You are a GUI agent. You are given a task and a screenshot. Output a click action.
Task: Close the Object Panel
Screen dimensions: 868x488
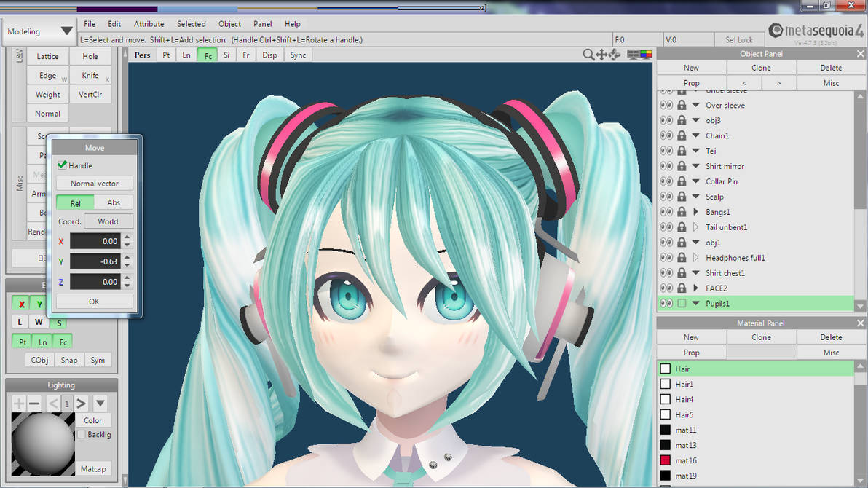coord(860,54)
